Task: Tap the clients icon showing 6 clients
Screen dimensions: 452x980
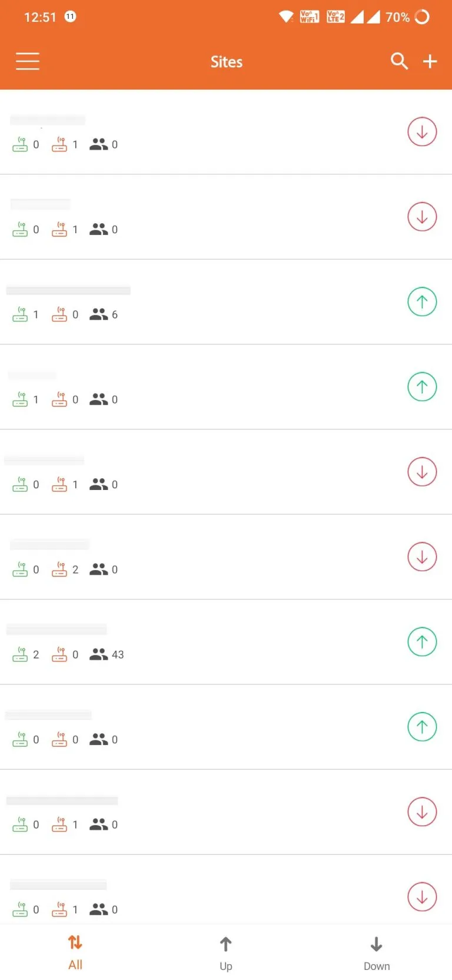Action: [98, 314]
